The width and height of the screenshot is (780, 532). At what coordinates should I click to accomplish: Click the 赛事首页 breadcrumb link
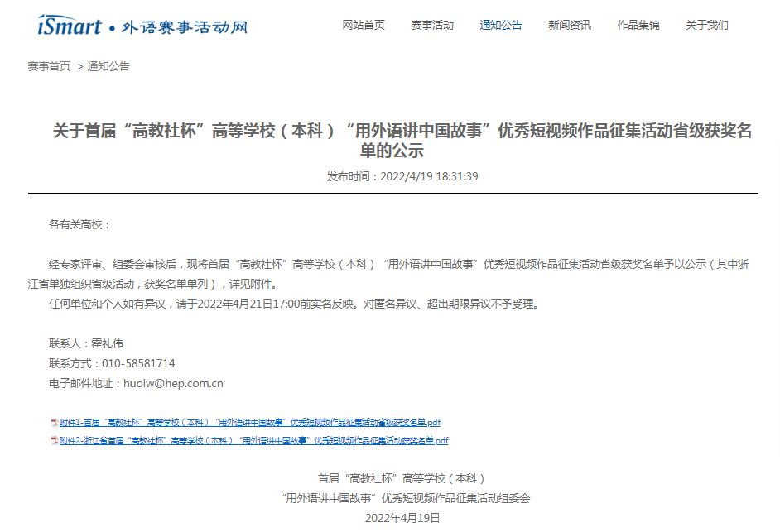(49, 66)
